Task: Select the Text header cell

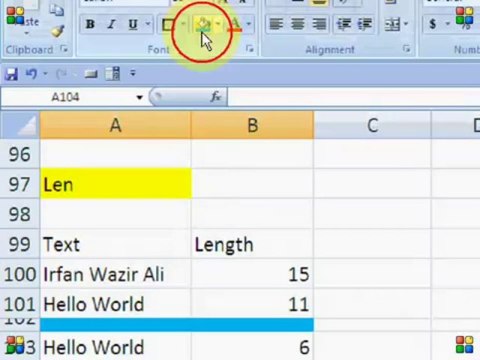Action: tap(115, 244)
